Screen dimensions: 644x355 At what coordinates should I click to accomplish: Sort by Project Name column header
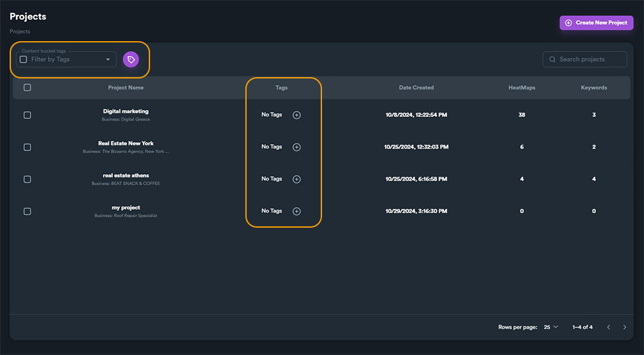point(126,87)
